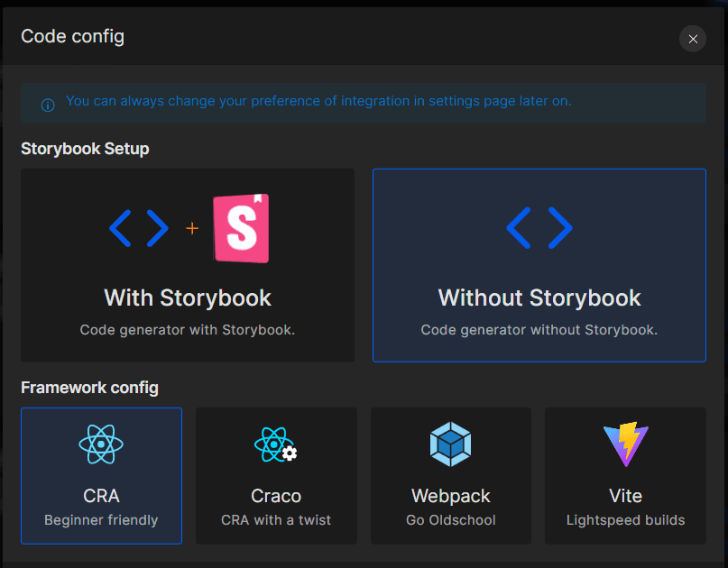Screen dimensions: 728x568
Task: Click the code brackets icon on With Storybook card
Action: (140, 228)
